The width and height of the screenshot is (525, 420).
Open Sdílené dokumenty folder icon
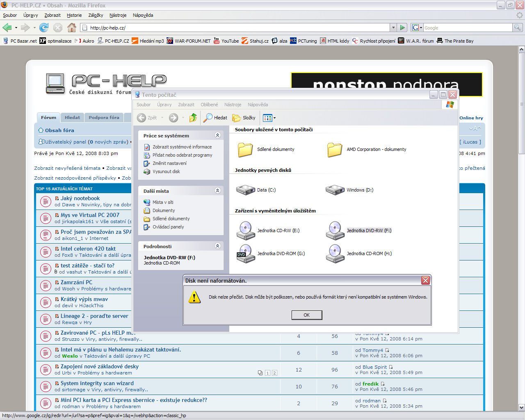pos(245,149)
